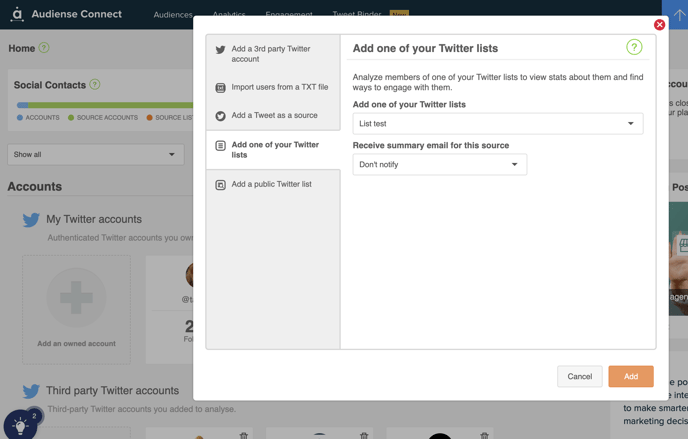Click the TXT file icon in sidebar
The width and height of the screenshot is (688, 439).
pos(220,88)
